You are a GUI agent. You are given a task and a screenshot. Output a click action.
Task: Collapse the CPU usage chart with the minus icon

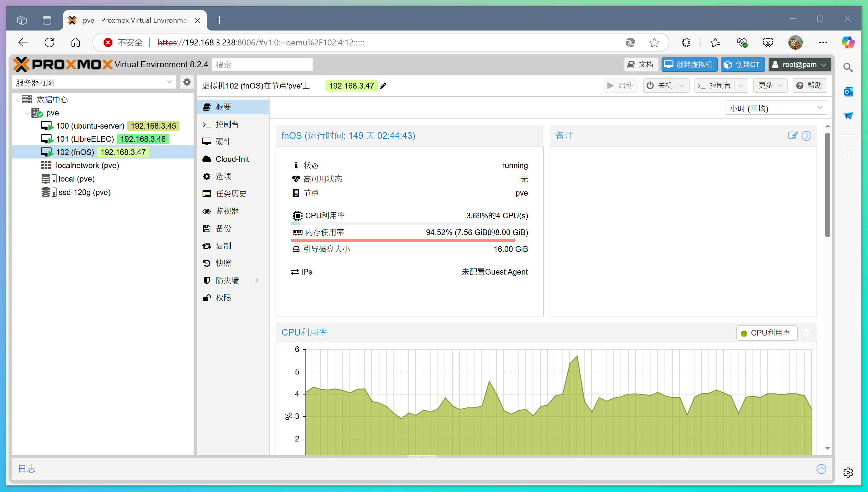point(806,333)
